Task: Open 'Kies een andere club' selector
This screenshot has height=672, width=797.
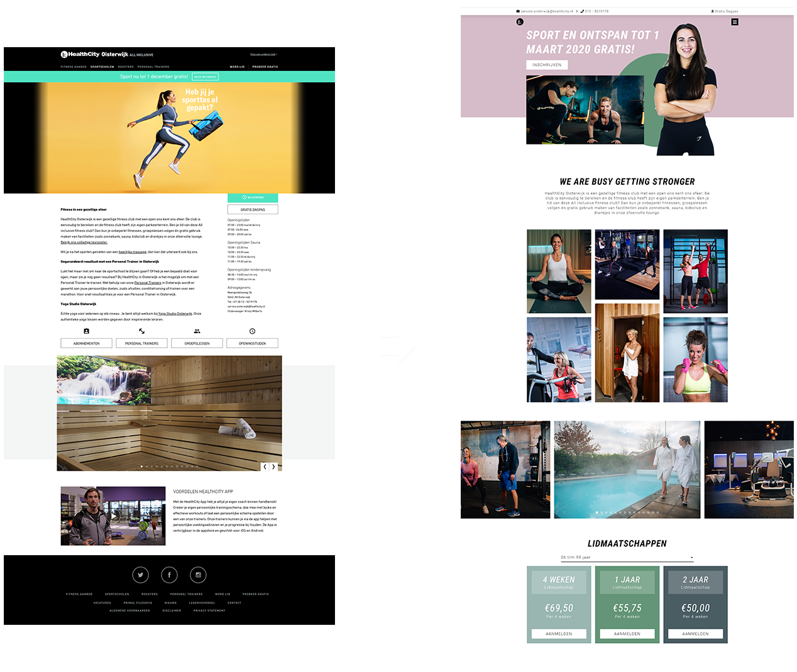Action: (x=263, y=55)
